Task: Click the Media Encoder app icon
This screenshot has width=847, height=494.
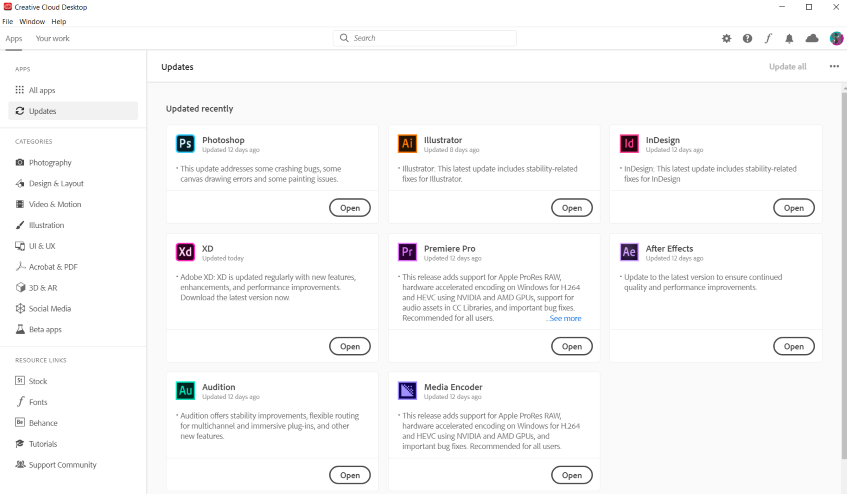Action: 407,390
